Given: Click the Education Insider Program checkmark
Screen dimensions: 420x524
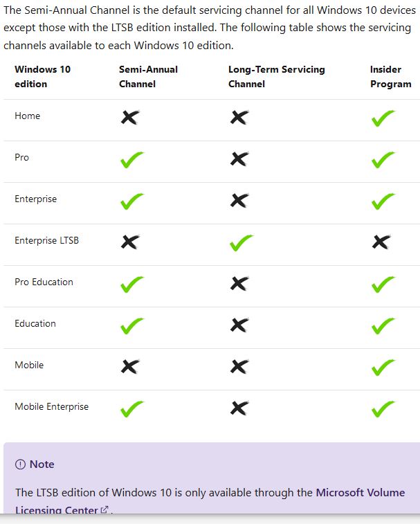Looking at the screenshot, I should tap(383, 326).
